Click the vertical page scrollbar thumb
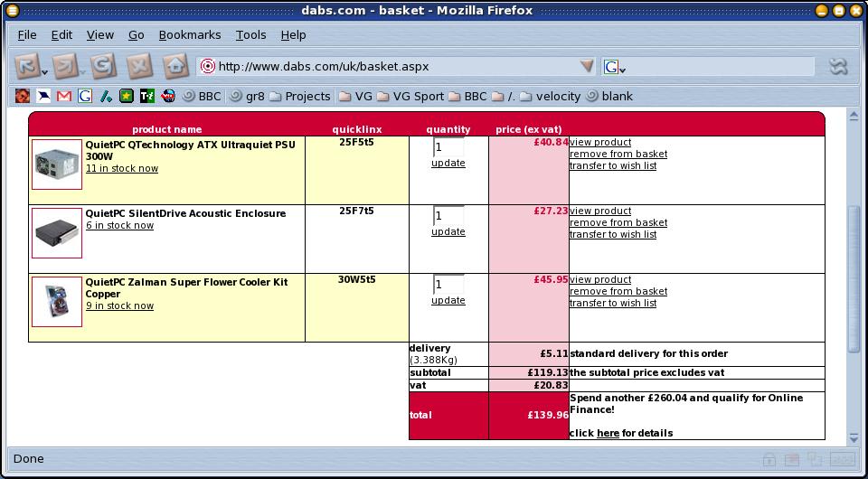The height and width of the screenshot is (479, 868). click(x=854, y=280)
